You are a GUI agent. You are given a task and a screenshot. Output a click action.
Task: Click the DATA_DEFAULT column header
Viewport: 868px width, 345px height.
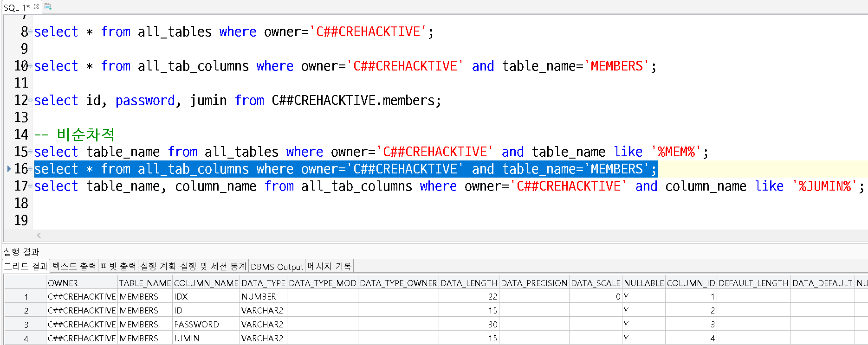click(823, 283)
